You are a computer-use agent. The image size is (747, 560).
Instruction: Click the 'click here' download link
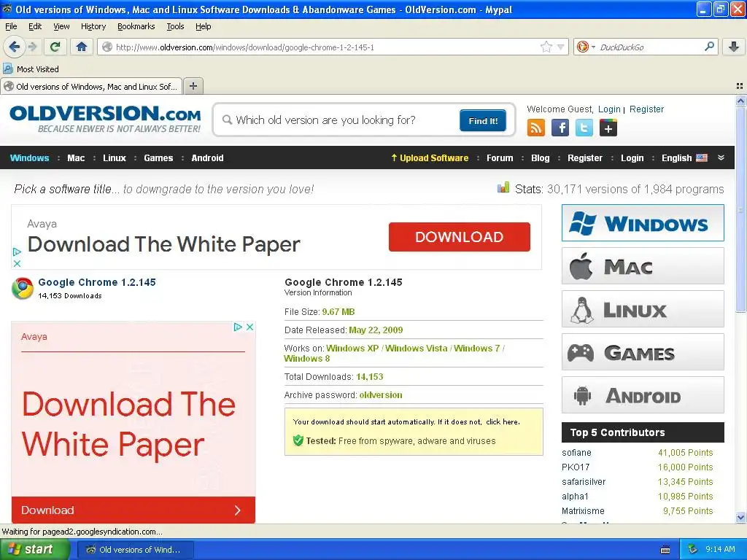coord(502,422)
